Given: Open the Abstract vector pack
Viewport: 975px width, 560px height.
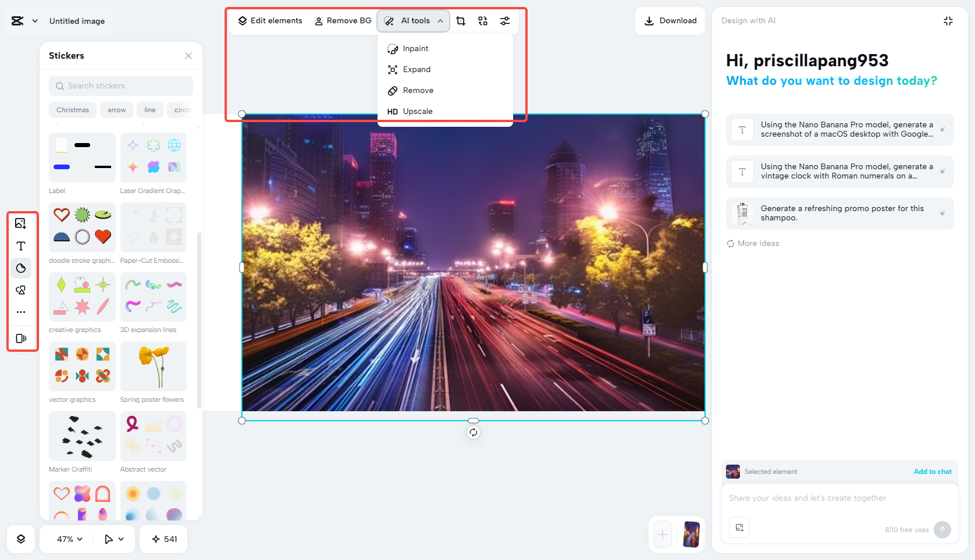Looking at the screenshot, I should [x=154, y=436].
